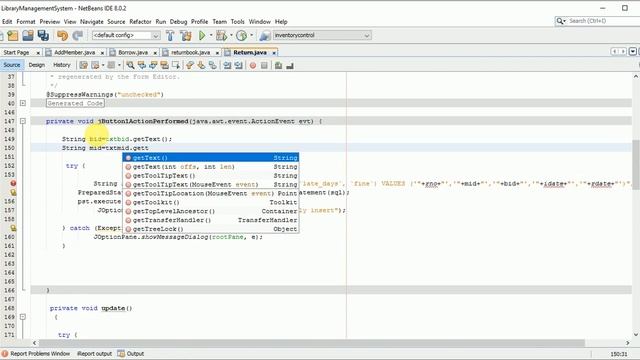Switch to Design view
The image size is (640, 360).
(37, 65)
